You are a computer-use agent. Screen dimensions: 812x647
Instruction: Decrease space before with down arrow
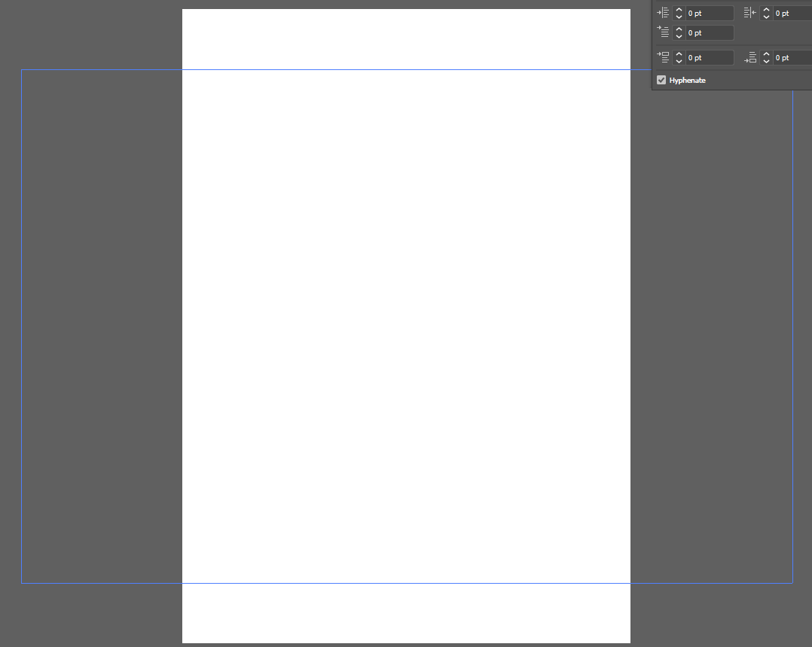pyautogui.click(x=679, y=61)
